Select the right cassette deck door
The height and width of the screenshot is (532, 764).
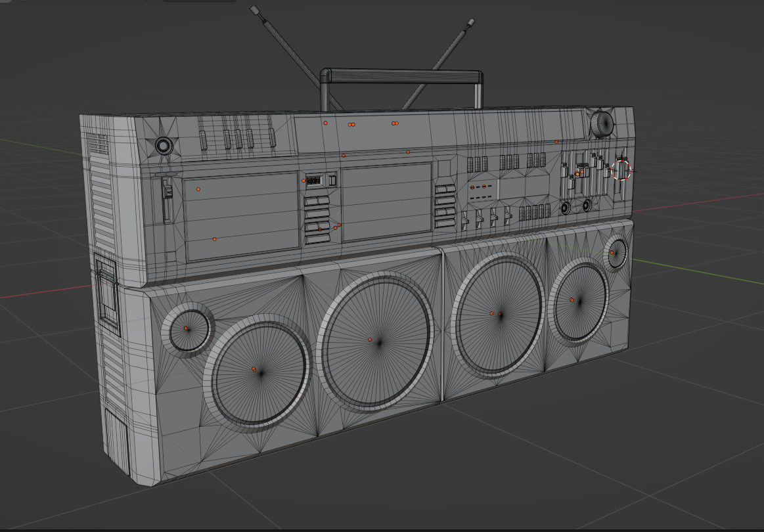[387, 202]
